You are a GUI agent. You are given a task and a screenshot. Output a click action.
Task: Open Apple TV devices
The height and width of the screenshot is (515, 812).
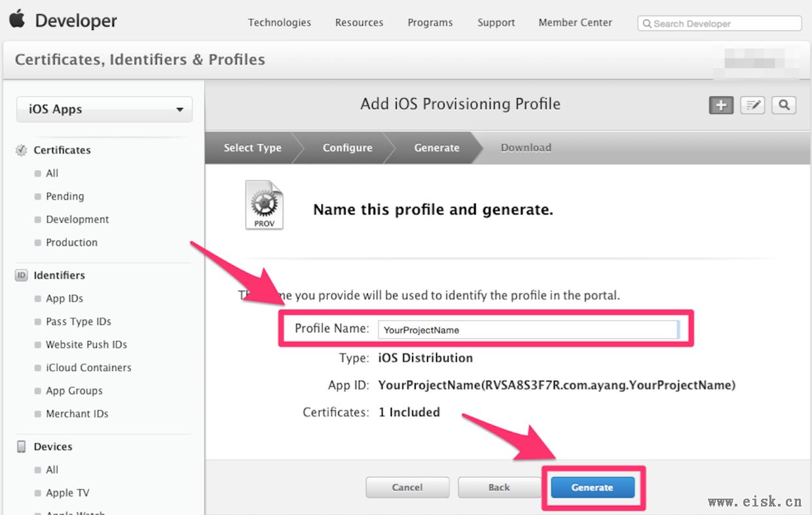(67, 493)
